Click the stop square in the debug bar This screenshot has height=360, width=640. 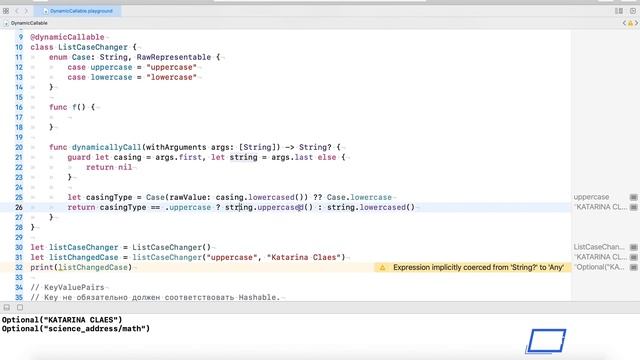coord(20,307)
